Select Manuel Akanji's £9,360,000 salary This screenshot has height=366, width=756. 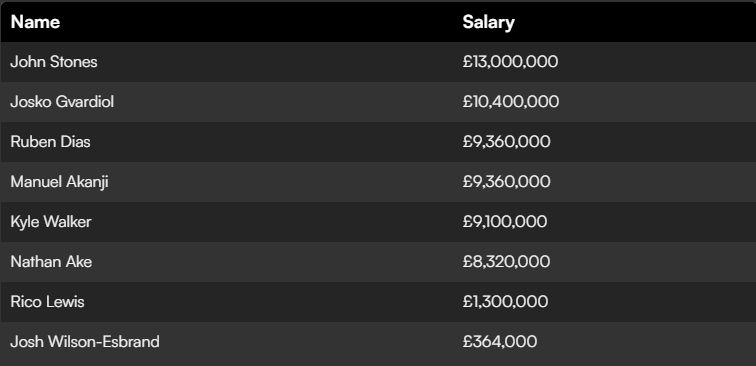[x=506, y=182]
